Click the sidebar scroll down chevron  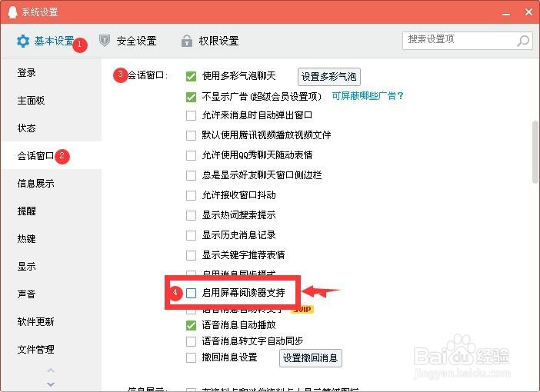pyautogui.click(x=51, y=384)
